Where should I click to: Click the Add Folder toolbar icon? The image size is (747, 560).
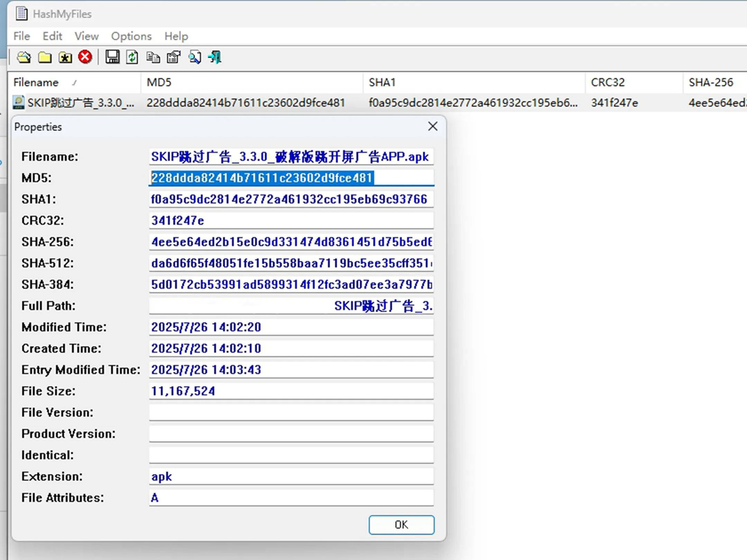pyautogui.click(x=45, y=57)
